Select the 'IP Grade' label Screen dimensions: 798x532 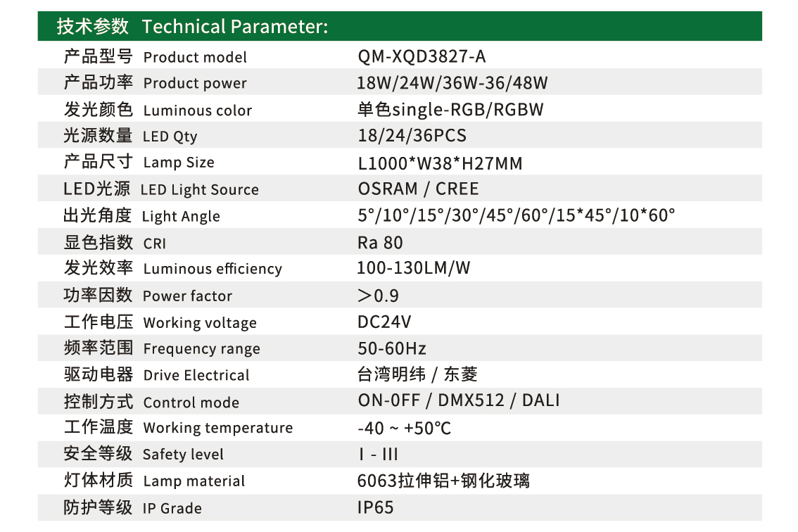tap(172, 509)
